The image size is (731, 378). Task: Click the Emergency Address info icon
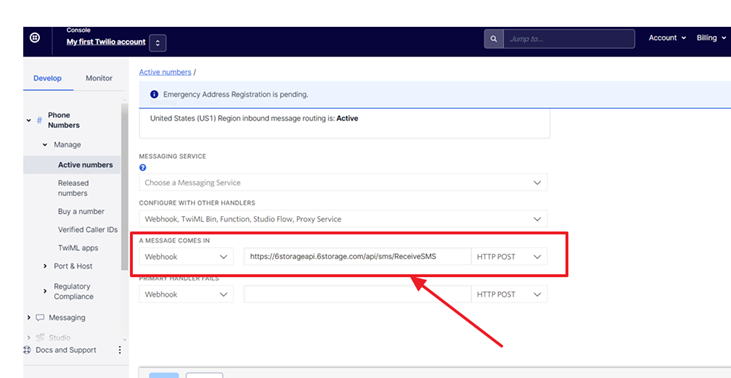point(154,95)
